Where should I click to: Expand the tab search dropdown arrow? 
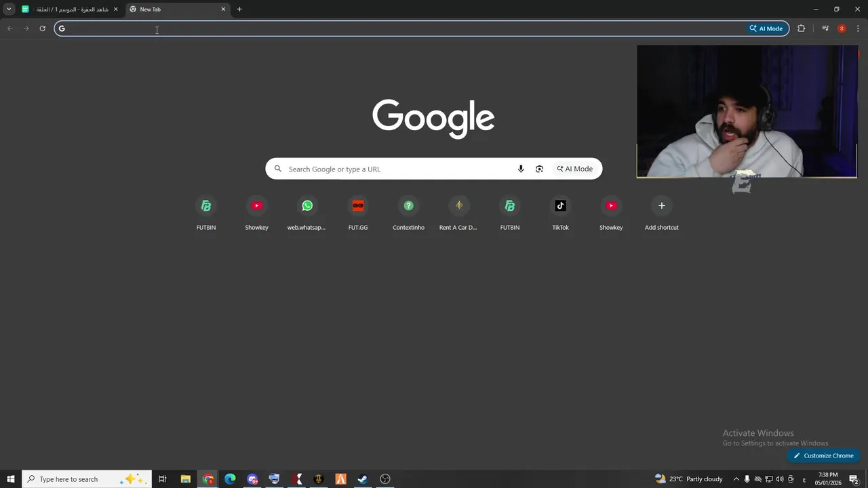pyautogui.click(x=9, y=9)
